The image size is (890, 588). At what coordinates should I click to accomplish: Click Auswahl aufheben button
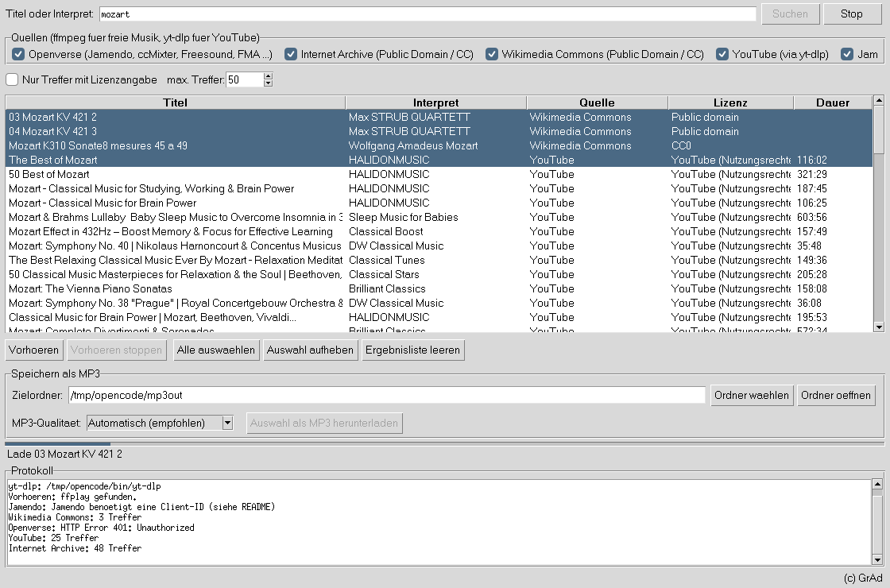pyautogui.click(x=310, y=350)
